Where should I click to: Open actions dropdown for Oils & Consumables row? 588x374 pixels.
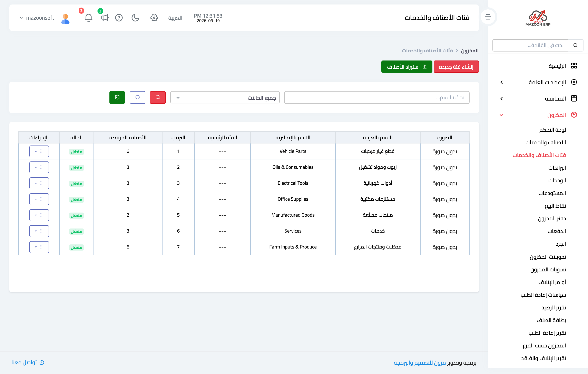(x=39, y=167)
